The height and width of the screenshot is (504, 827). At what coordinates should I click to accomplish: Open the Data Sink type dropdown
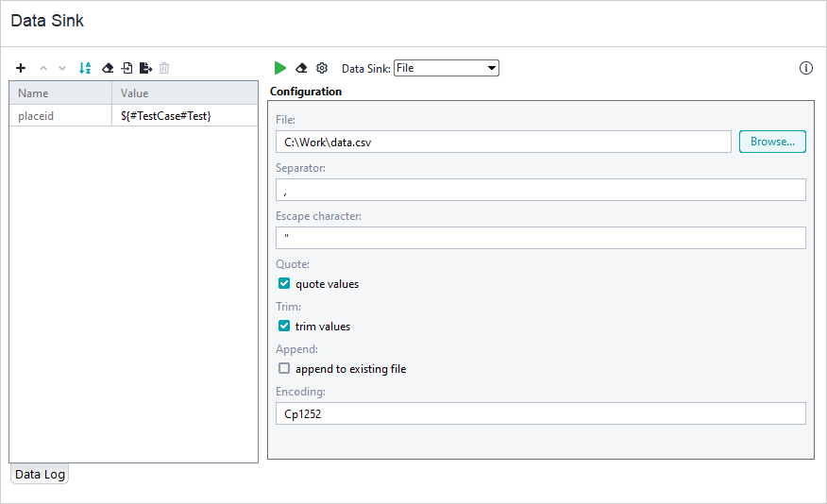tap(446, 68)
